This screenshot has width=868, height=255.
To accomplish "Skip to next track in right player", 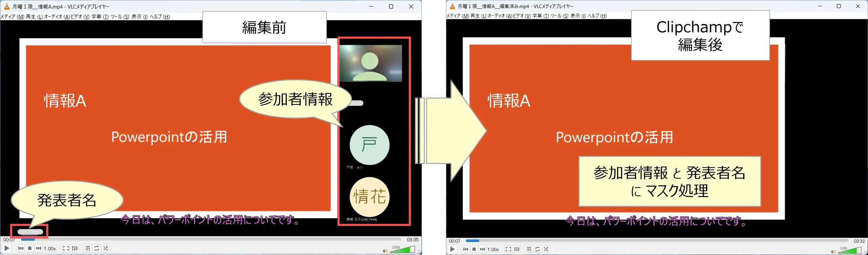I will (482, 249).
